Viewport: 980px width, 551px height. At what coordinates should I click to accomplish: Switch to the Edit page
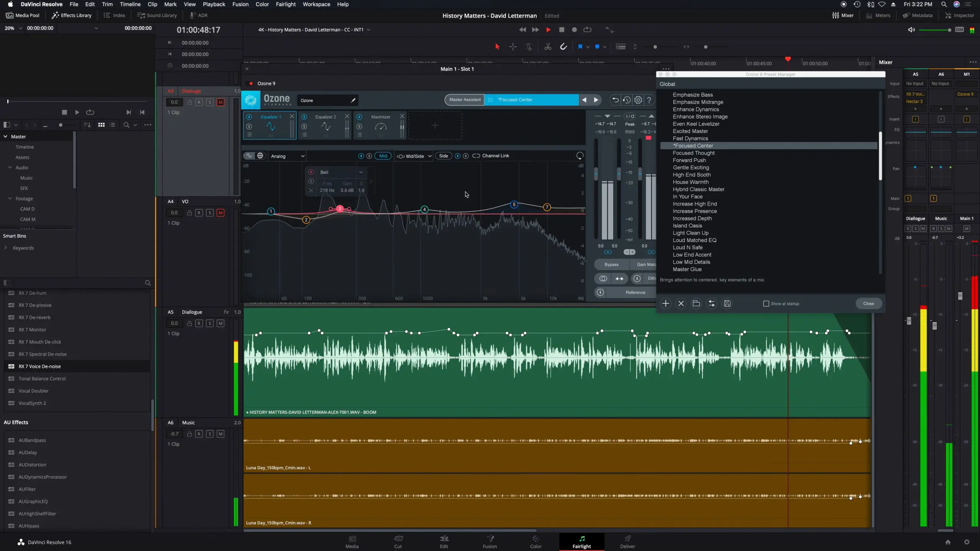pyautogui.click(x=444, y=542)
